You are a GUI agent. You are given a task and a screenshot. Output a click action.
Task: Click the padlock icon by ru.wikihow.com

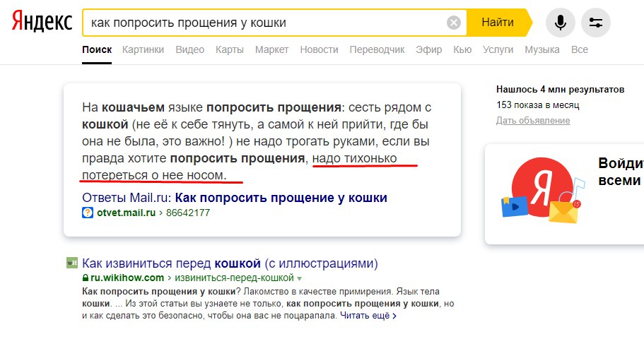coord(86,278)
